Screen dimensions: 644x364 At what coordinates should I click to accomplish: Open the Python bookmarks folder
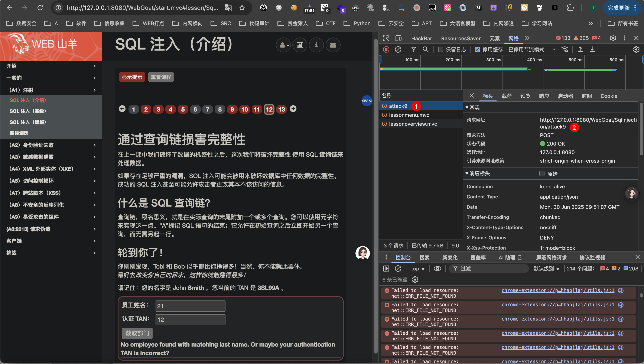357,23
